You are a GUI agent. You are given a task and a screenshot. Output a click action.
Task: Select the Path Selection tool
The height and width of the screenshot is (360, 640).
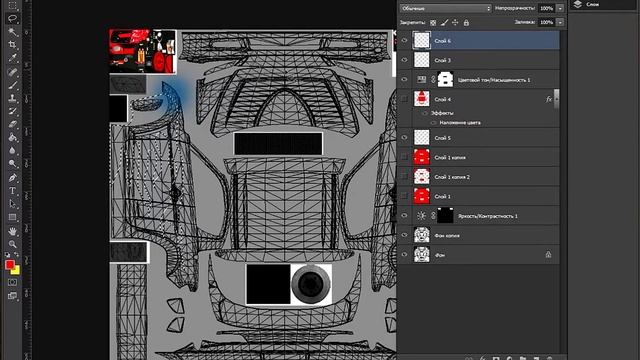pos(12,204)
